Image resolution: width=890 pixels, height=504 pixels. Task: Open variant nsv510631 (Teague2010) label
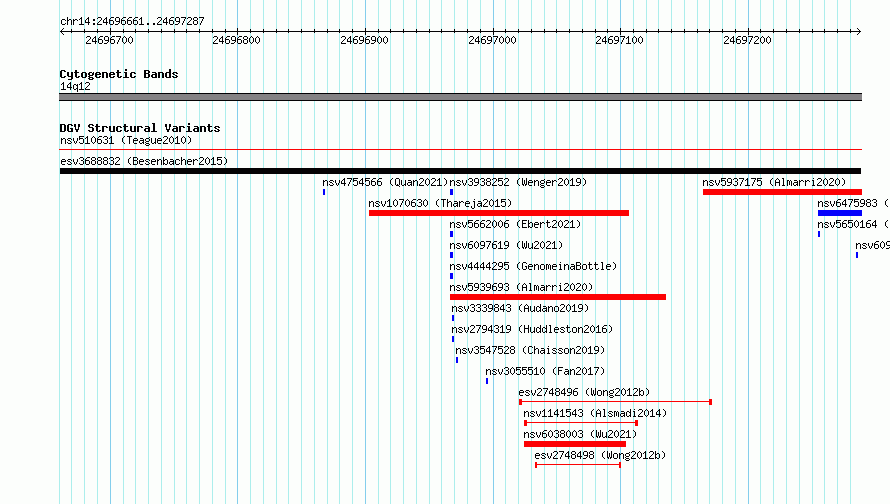pos(126,140)
